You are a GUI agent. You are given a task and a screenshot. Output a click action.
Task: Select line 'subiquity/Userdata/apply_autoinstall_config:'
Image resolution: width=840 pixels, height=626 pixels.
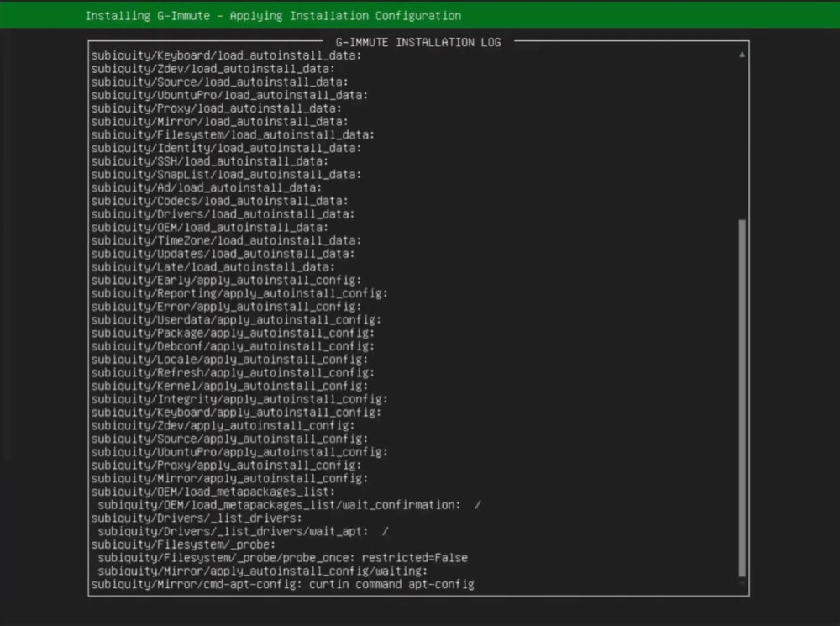[236, 320]
